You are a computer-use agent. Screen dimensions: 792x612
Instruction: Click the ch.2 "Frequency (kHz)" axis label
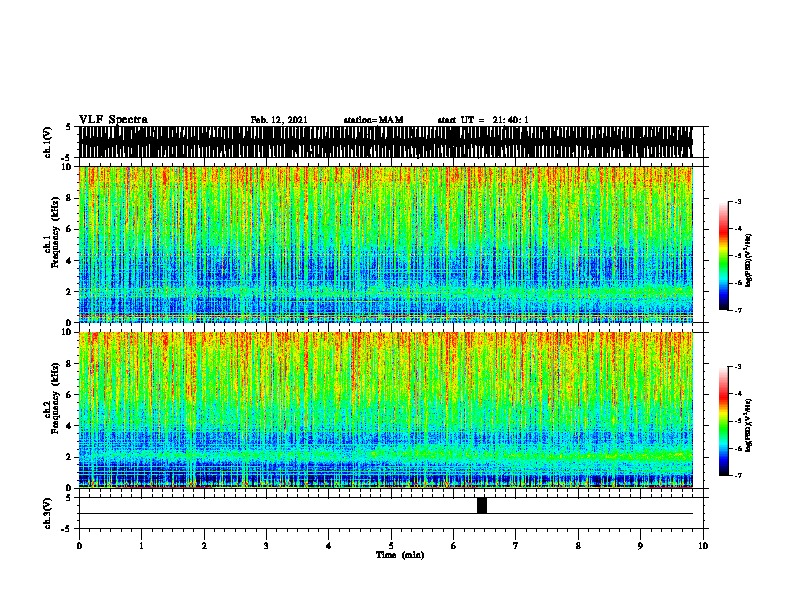tap(55, 398)
